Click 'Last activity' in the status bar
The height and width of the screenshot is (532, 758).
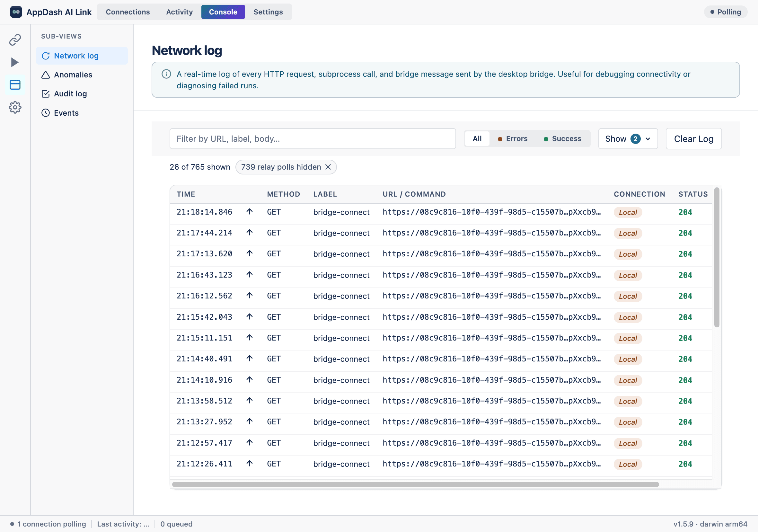[x=123, y=524]
